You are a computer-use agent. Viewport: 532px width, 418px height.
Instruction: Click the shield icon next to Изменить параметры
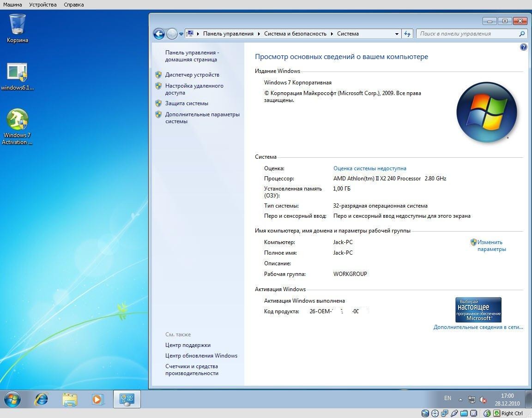tap(474, 242)
